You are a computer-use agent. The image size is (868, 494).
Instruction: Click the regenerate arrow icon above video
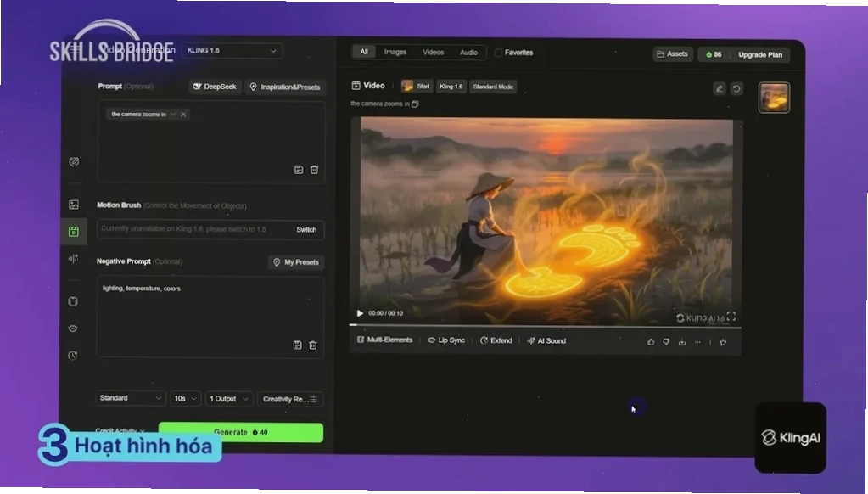[736, 88]
